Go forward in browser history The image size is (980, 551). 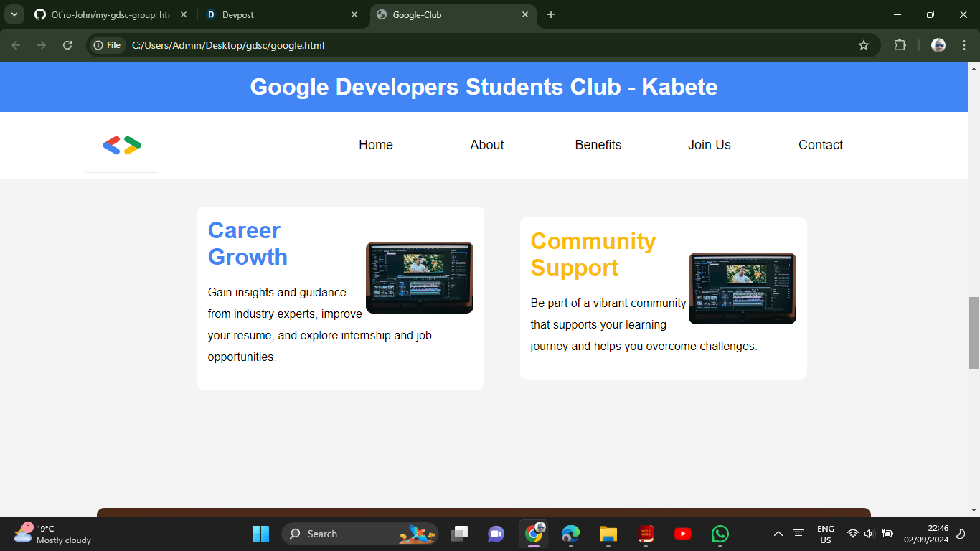(x=42, y=45)
